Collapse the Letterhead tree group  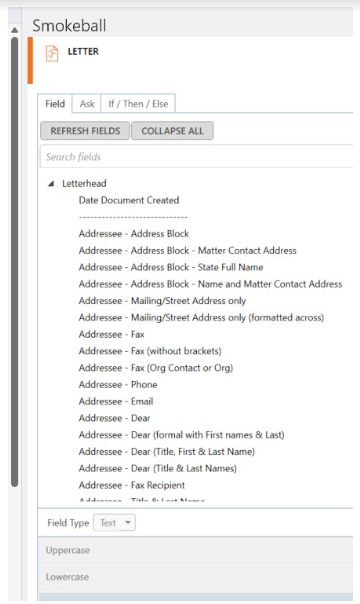point(51,184)
